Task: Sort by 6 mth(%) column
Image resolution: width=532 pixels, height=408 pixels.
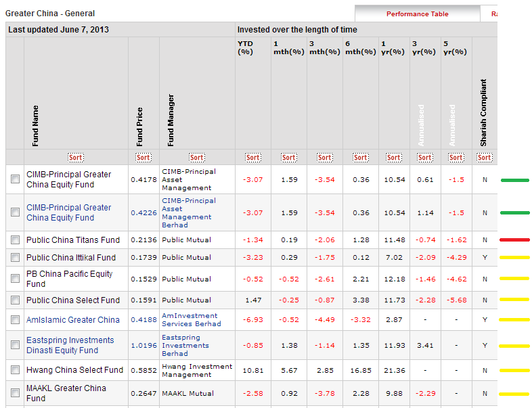Action: 360,158
